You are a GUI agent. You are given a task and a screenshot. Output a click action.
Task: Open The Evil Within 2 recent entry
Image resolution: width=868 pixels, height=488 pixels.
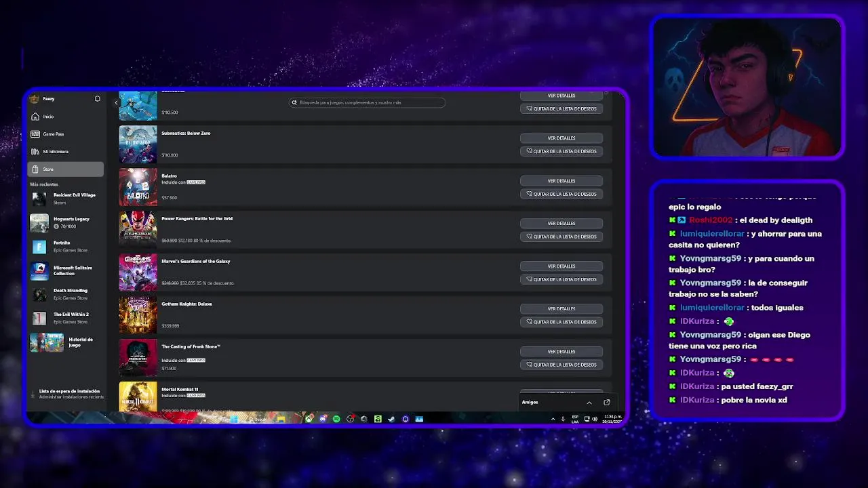coord(65,318)
